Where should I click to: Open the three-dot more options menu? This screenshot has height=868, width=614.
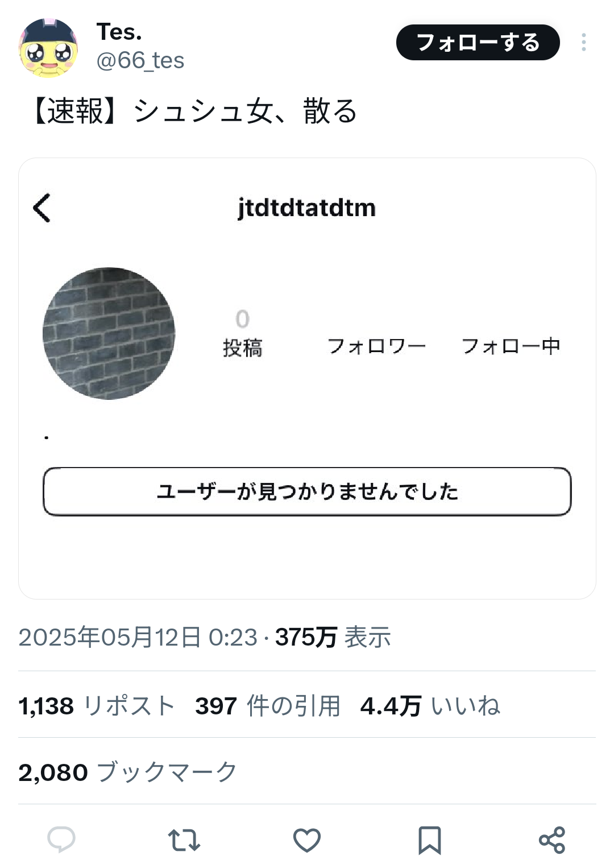point(583,43)
